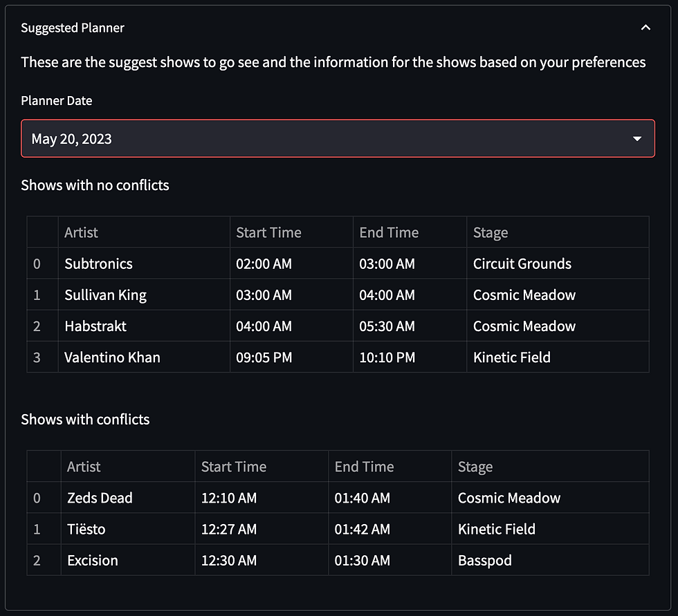Click the Tiësto artist cell

pyautogui.click(x=128, y=529)
